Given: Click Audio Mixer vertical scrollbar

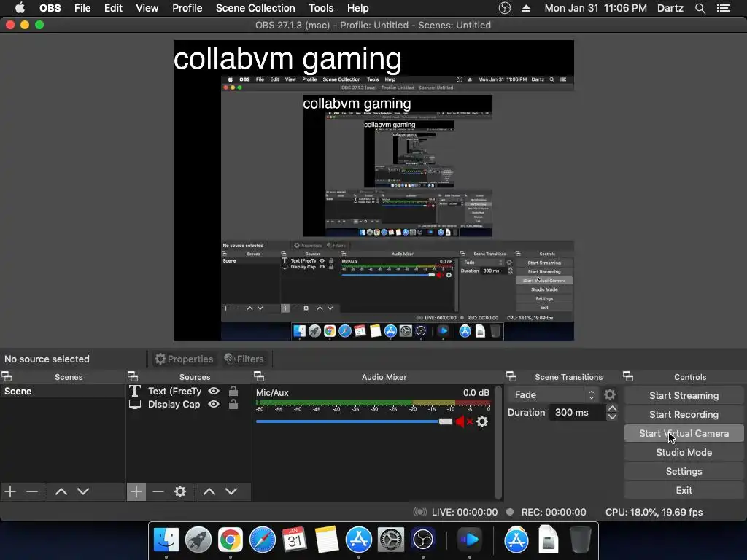Looking at the screenshot, I should [x=498, y=442].
